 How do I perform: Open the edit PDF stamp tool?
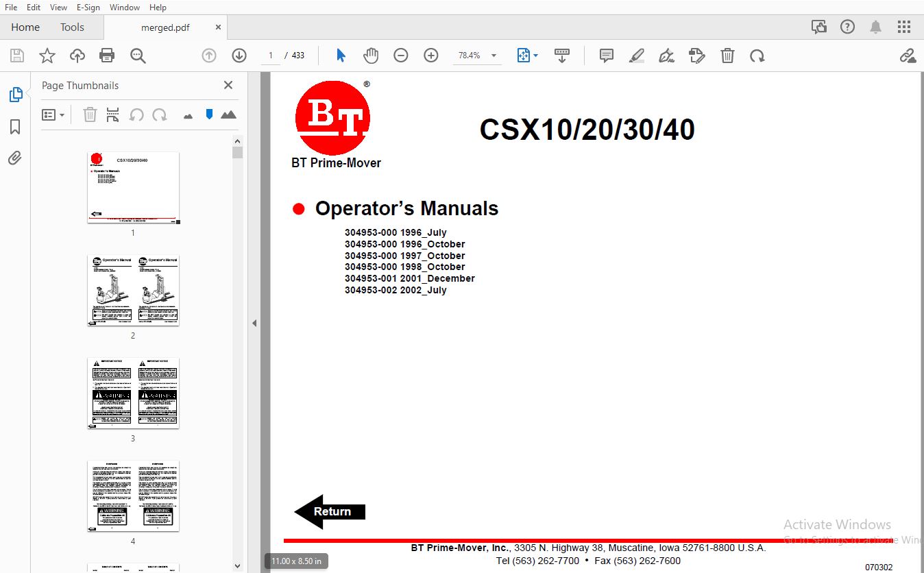click(697, 56)
